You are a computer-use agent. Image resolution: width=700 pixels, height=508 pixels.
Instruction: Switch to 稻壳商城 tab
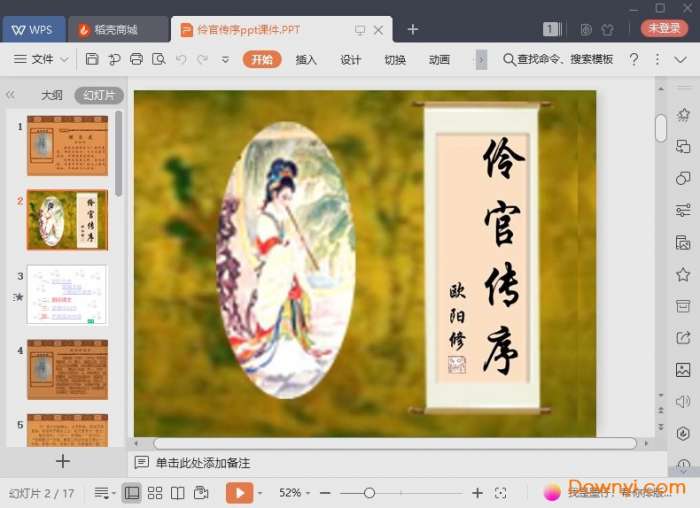click(x=118, y=29)
